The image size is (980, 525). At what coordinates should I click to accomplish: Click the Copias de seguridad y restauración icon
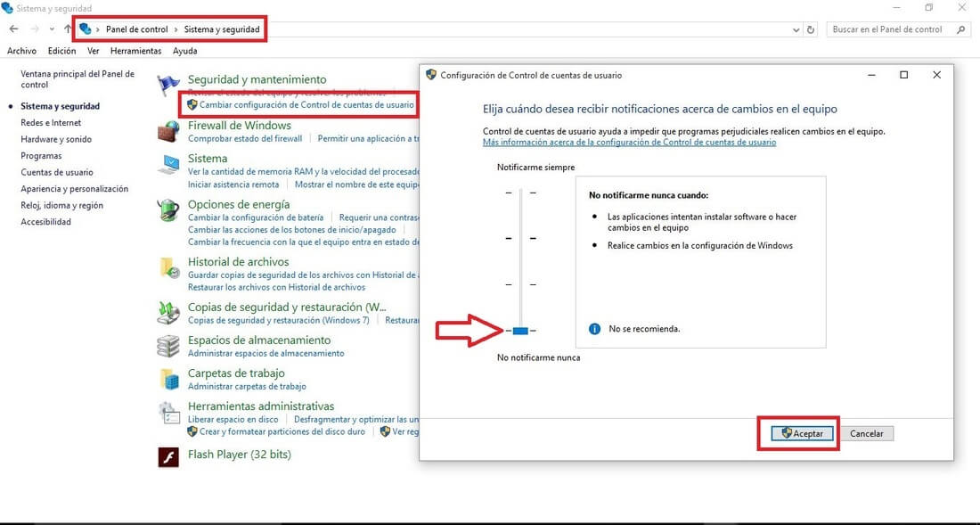[168, 313]
